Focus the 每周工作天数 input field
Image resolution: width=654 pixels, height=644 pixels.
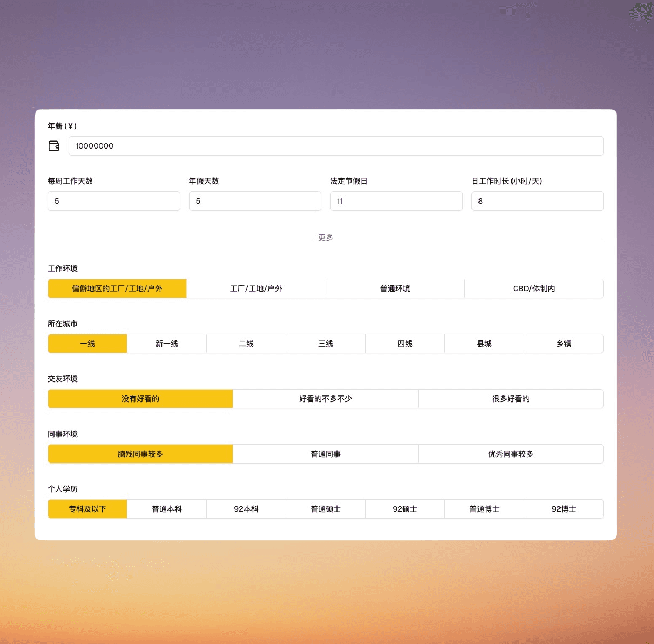click(x=113, y=201)
